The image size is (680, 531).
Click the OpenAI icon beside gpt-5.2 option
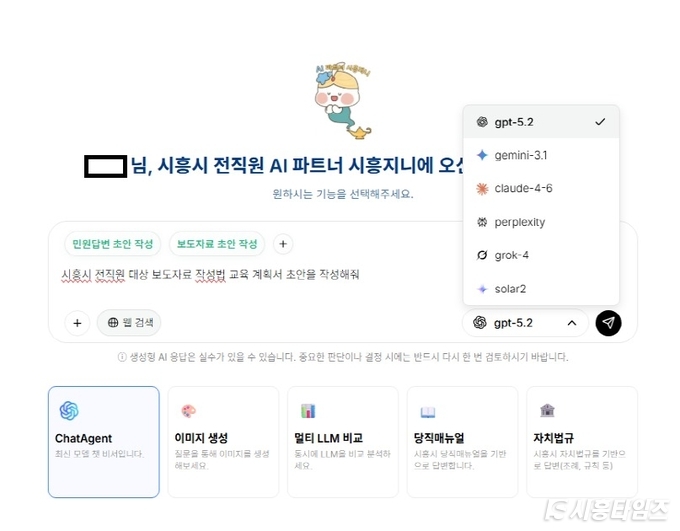482,122
